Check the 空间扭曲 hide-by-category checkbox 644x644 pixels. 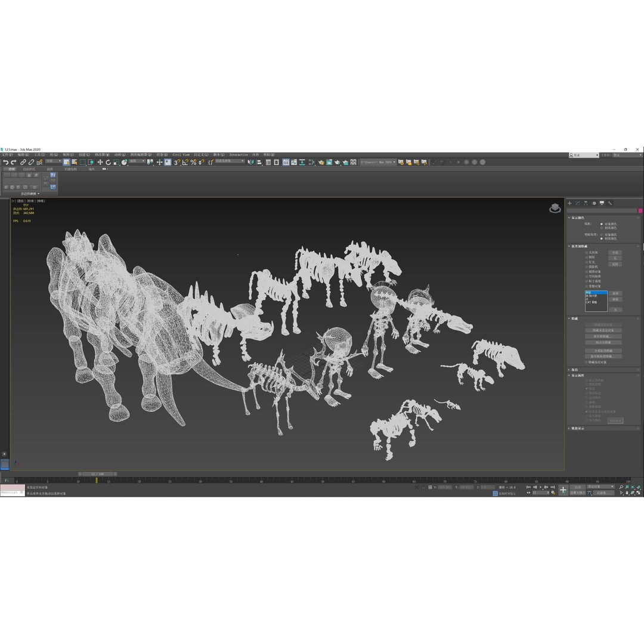pos(587,277)
